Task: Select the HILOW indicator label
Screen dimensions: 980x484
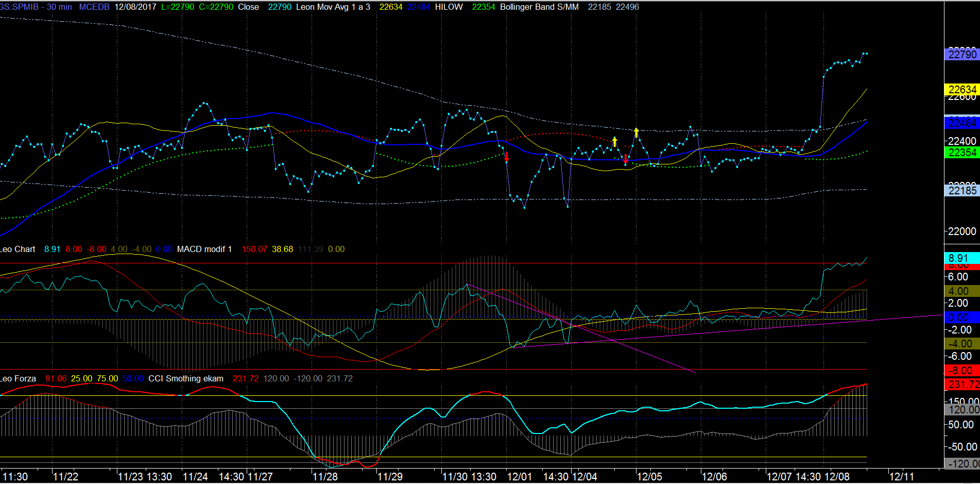Action: (x=449, y=7)
